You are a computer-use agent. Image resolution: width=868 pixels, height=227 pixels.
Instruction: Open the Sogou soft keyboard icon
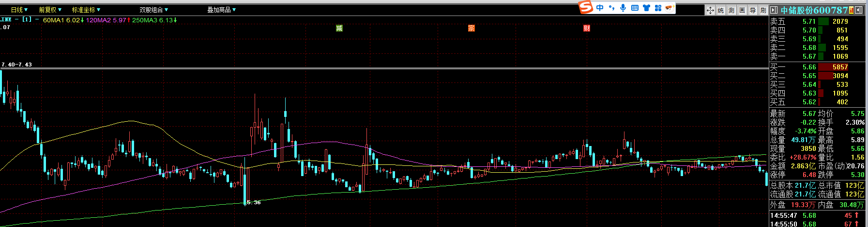click(x=635, y=8)
